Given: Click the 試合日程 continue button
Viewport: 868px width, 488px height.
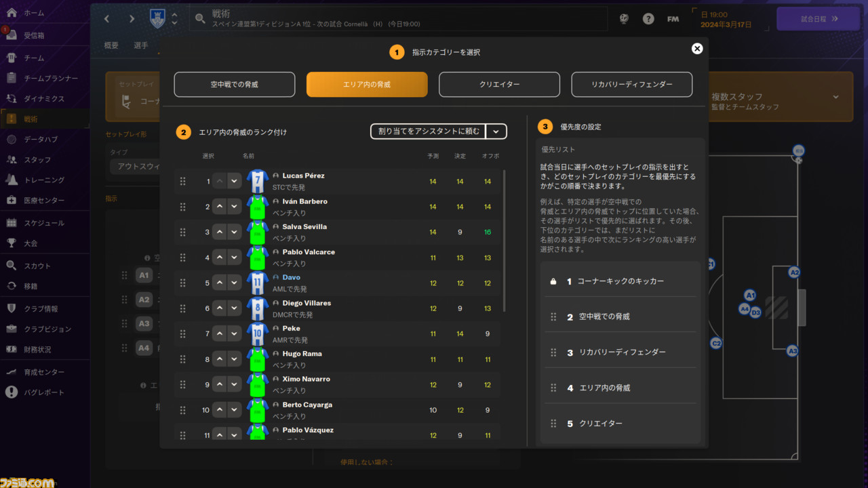Looking at the screenshot, I should coord(818,19).
